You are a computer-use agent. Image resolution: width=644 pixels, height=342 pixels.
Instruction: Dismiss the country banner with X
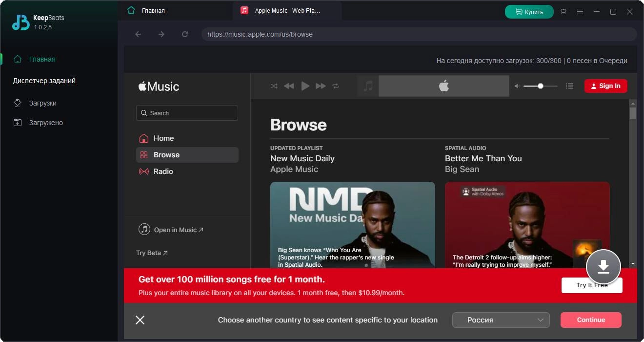pyautogui.click(x=140, y=320)
